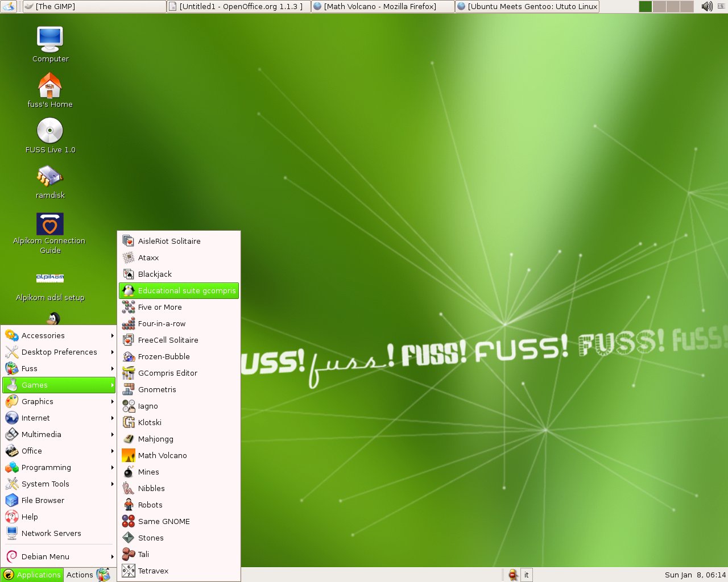Click the FreeCell Solitaire icon
Screen dimensions: 728x582
(129, 340)
